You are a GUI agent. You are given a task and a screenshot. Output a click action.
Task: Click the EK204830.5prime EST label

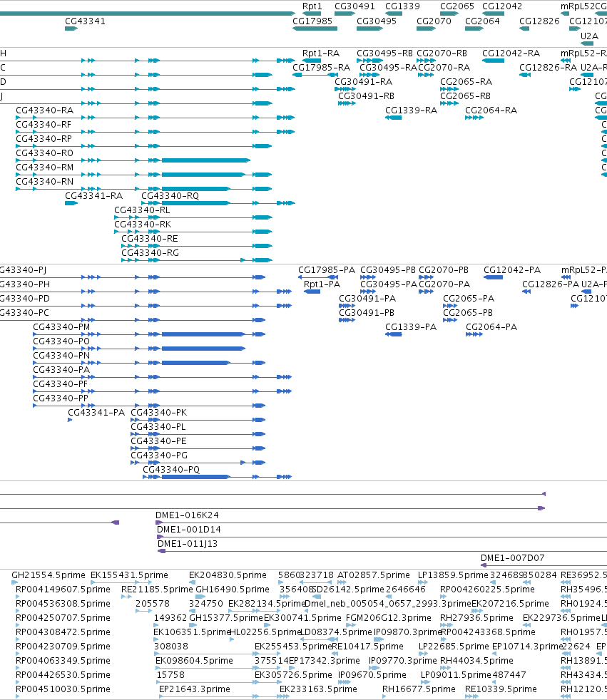coord(228,575)
